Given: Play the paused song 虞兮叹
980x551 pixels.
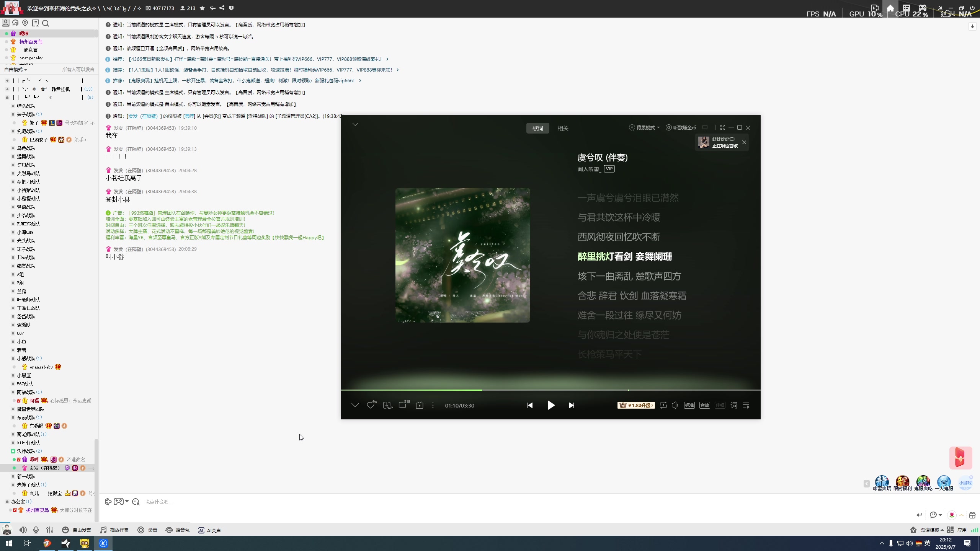Looking at the screenshot, I should pyautogui.click(x=551, y=405).
